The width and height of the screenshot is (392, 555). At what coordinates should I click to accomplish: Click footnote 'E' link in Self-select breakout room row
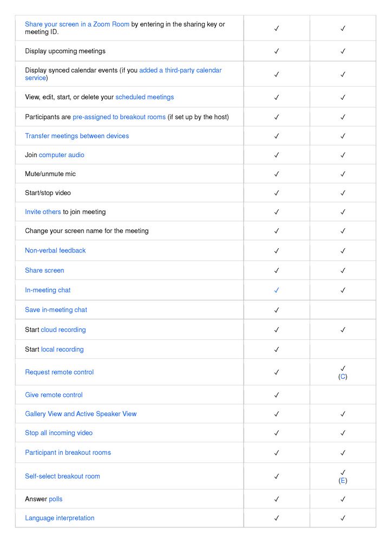343,481
